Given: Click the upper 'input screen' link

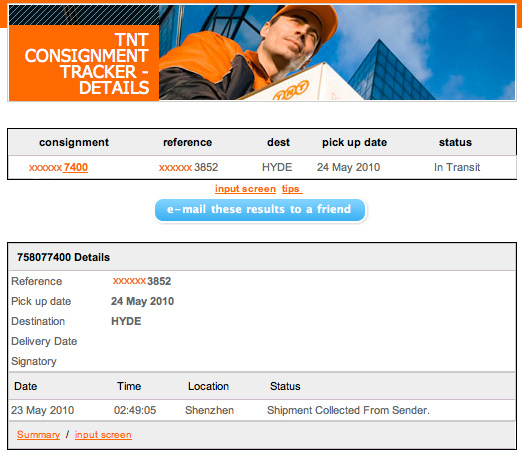Looking at the screenshot, I should (245, 189).
